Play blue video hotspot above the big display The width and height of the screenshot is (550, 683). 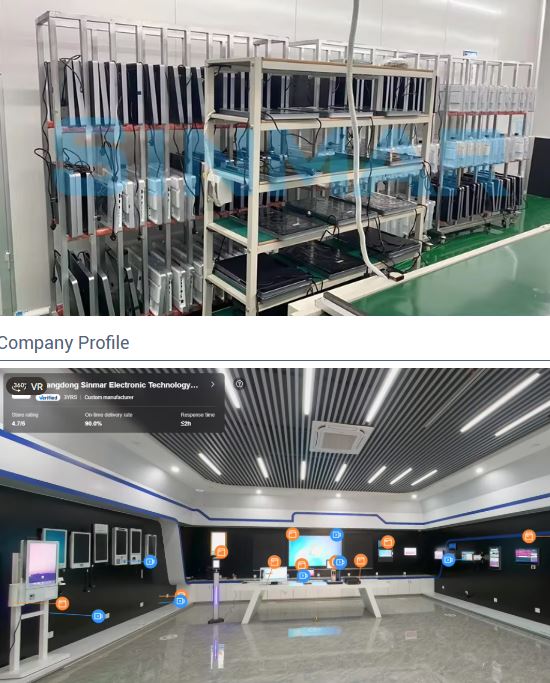(x=337, y=535)
